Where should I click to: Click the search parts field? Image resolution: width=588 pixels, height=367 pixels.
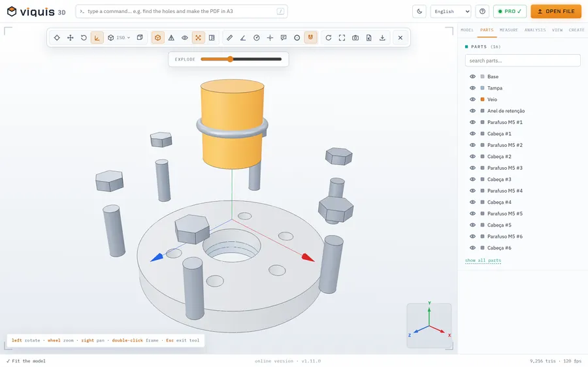pyautogui.click(x=523, y=60)
